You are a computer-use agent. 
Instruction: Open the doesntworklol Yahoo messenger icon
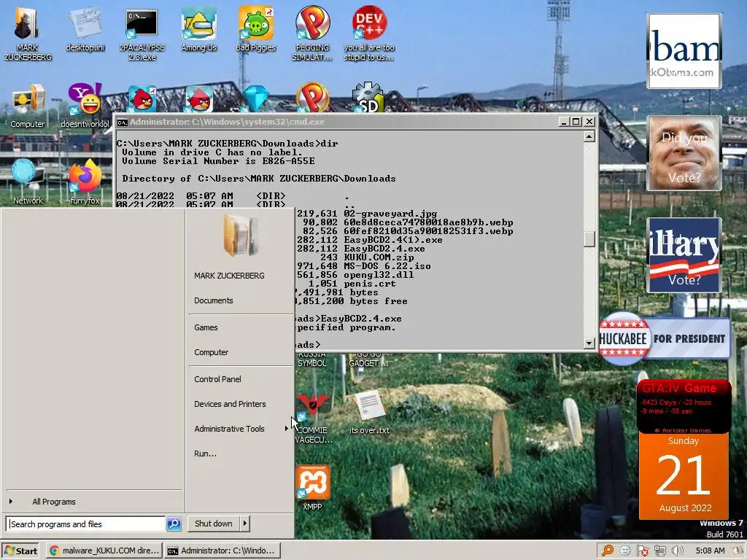click(x=85, y=106)
